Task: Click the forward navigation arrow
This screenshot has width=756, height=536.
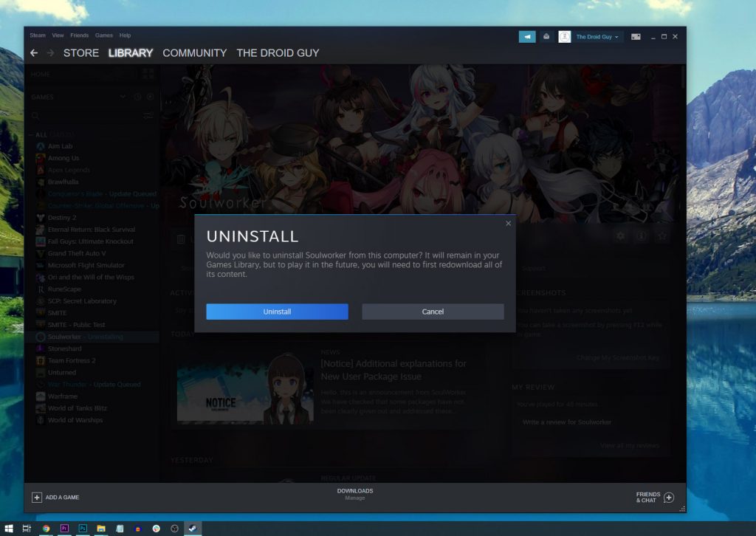Action: (x=50, y=53)
